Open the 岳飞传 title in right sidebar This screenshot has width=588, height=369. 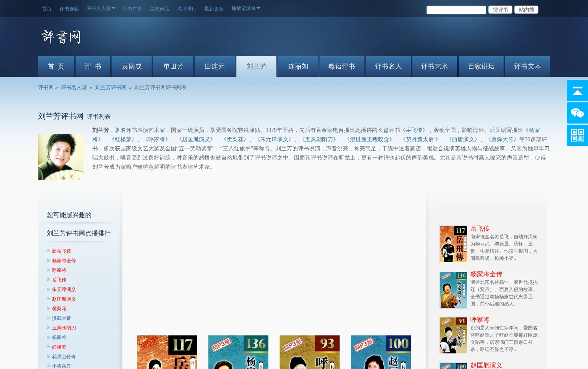pos(480,229)
